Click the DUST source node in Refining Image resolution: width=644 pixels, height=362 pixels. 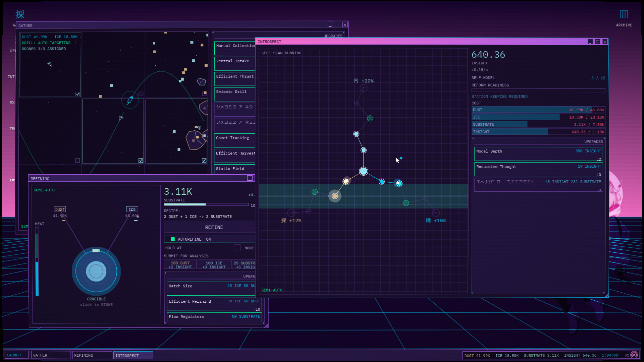[x=60, y=209]
